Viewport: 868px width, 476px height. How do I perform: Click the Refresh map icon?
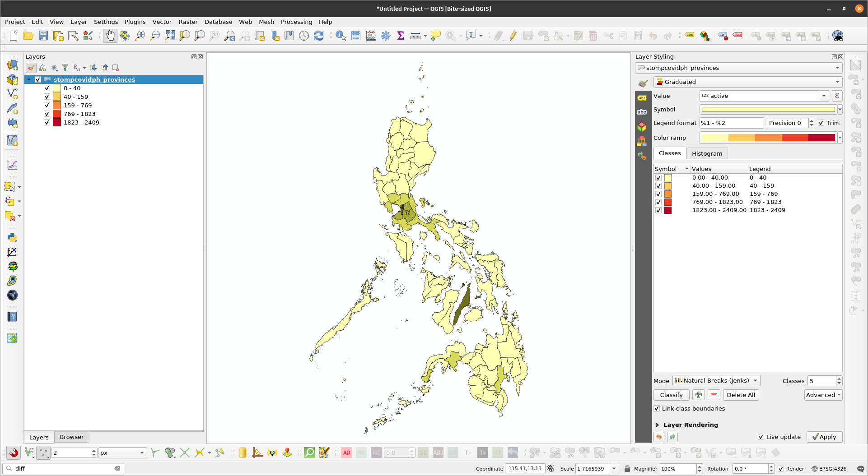pos(319,36)
